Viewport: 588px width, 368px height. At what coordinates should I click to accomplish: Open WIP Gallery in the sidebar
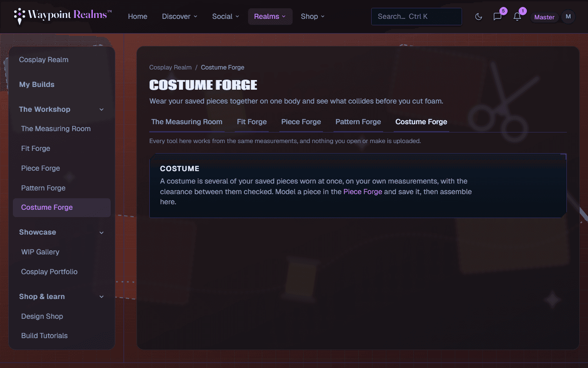[x=62, y=252]
